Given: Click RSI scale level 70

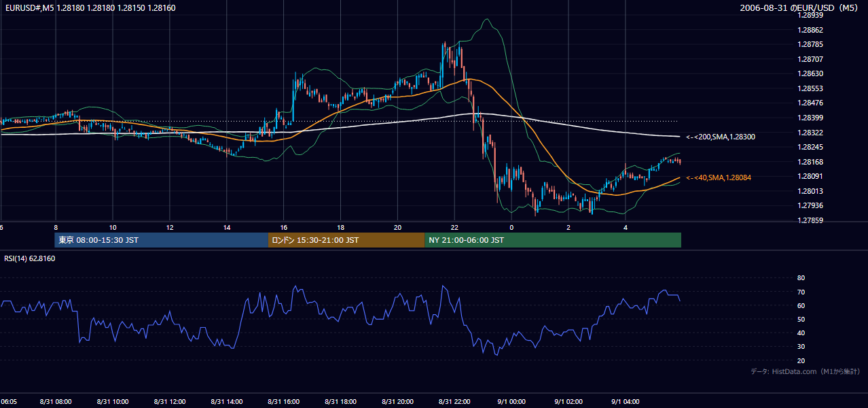Looking at the screenshot, I should (x=801, y=292).
